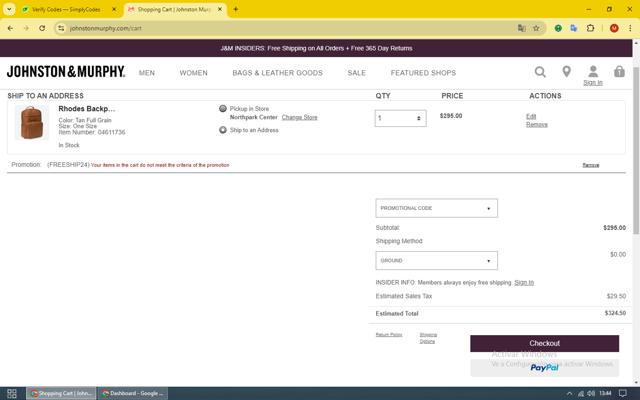This screenshot has height=400, width=640.
Task: Open the tab search dropdown arrow
Action: pos(9,9)
